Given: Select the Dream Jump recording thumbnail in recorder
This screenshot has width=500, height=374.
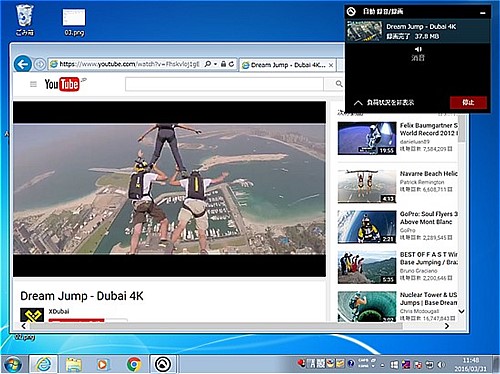Looking at the screenshot, I should pyautogui.click(x=364, y=31).
